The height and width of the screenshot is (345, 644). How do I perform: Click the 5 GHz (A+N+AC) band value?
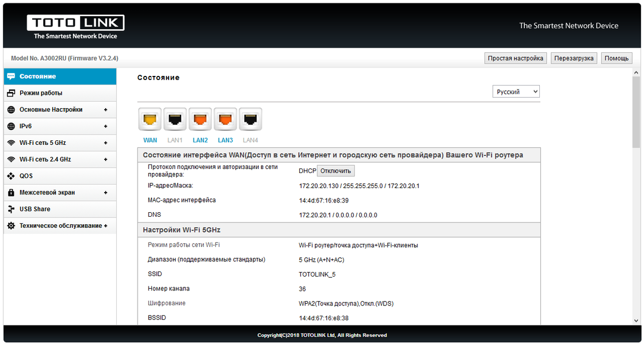322,260
